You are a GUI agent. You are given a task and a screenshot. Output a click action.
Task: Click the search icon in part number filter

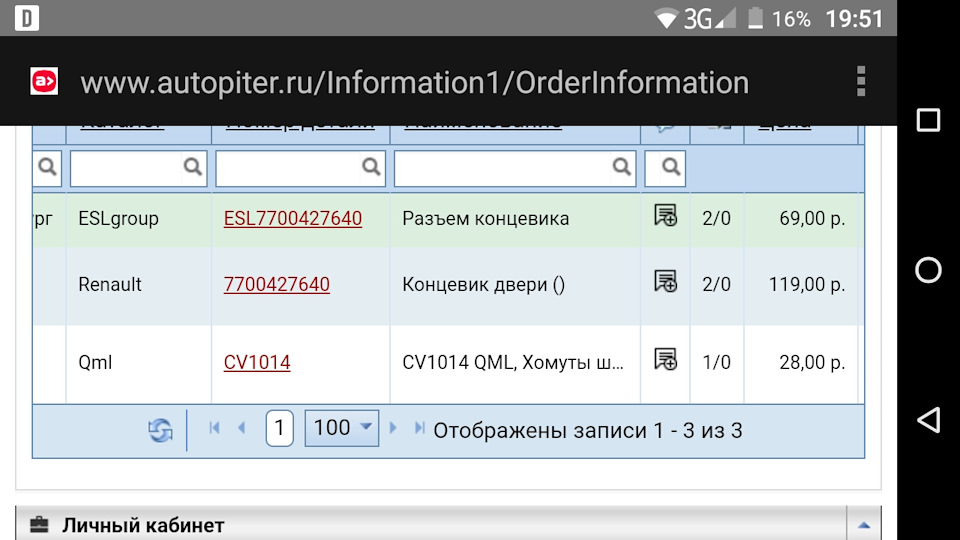coord(370,167)
